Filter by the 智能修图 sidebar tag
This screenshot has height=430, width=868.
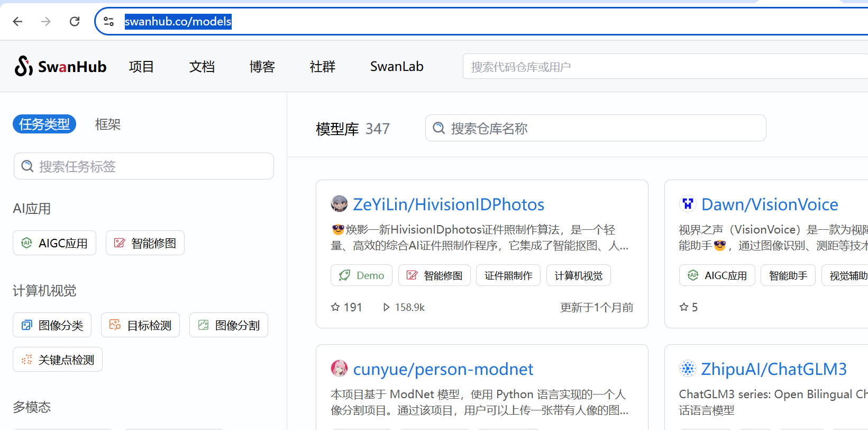click(145, 243)
